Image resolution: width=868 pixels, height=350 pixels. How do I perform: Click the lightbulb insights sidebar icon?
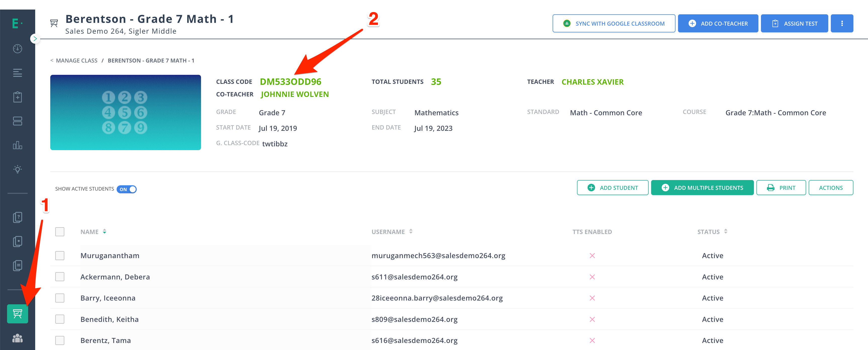coord(18,169)
